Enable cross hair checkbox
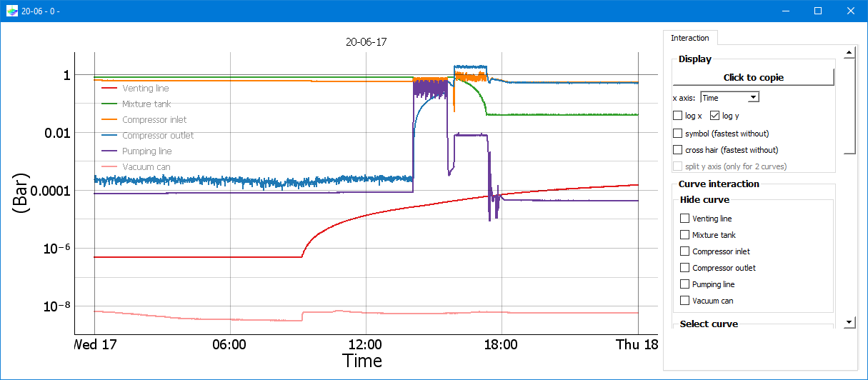This screenshot has height=380, width=868. 678,150
